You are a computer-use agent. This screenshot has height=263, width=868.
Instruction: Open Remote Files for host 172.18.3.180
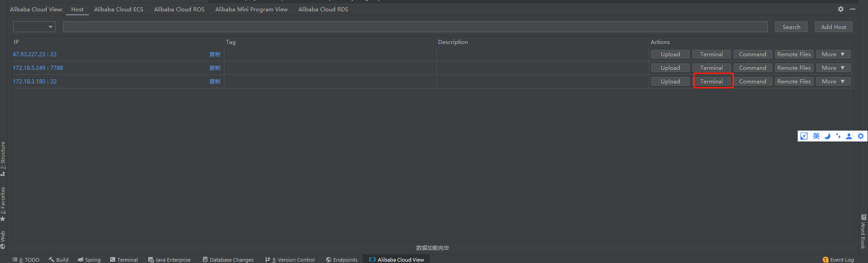794,82
